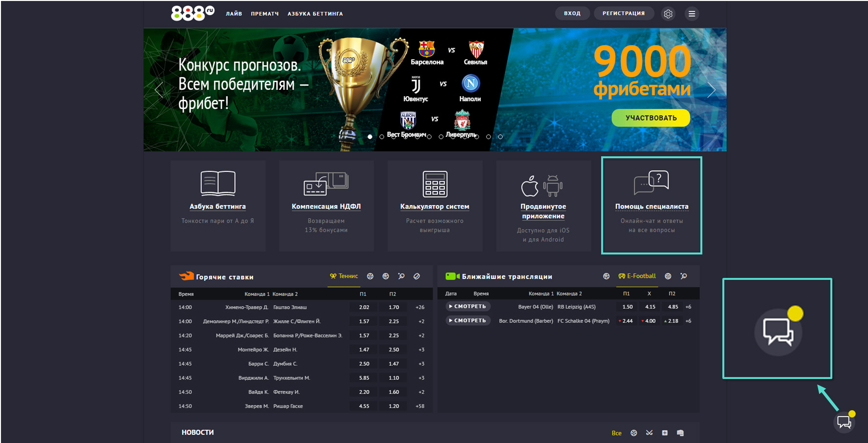Expand +2 markets for Демолинер match
Image resolution: width=868 pixels, height=443 pixels.
(421, 321)
